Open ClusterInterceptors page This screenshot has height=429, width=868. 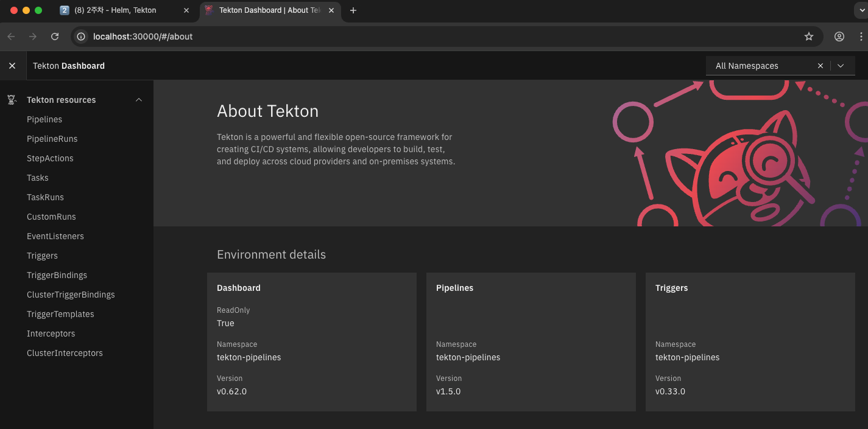coord(65,353)
